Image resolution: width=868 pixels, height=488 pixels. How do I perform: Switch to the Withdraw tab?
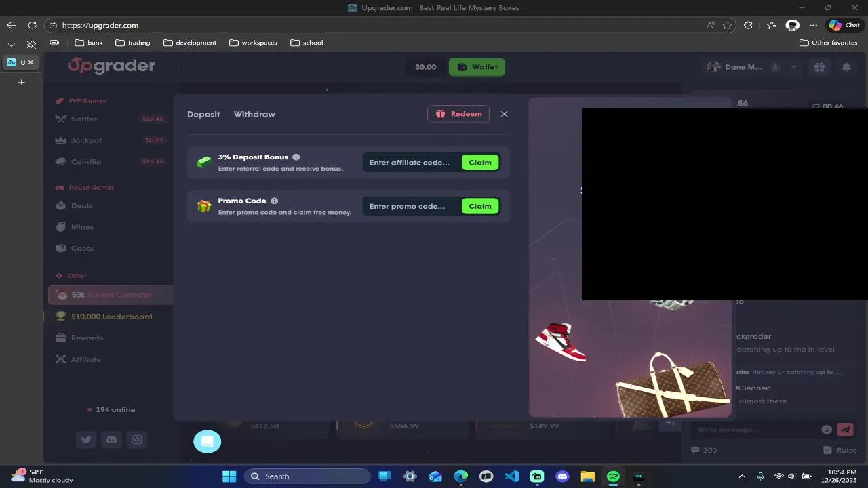(x=254, y=114)
